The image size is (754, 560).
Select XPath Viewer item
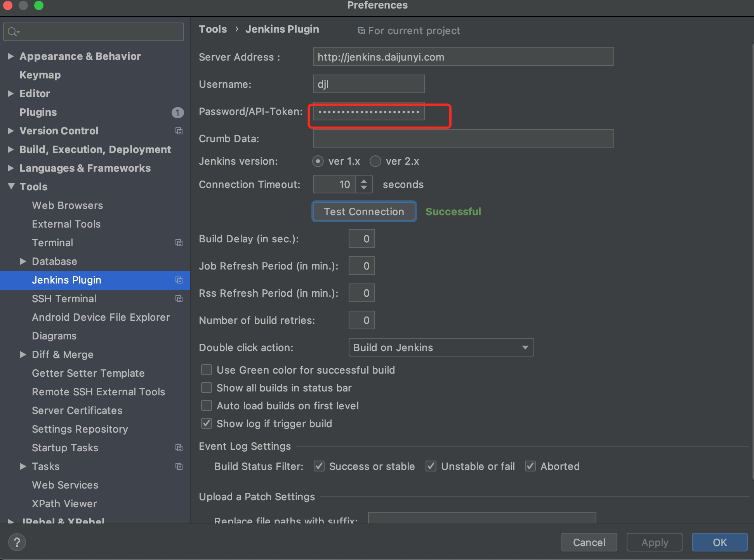click(64, 504)
